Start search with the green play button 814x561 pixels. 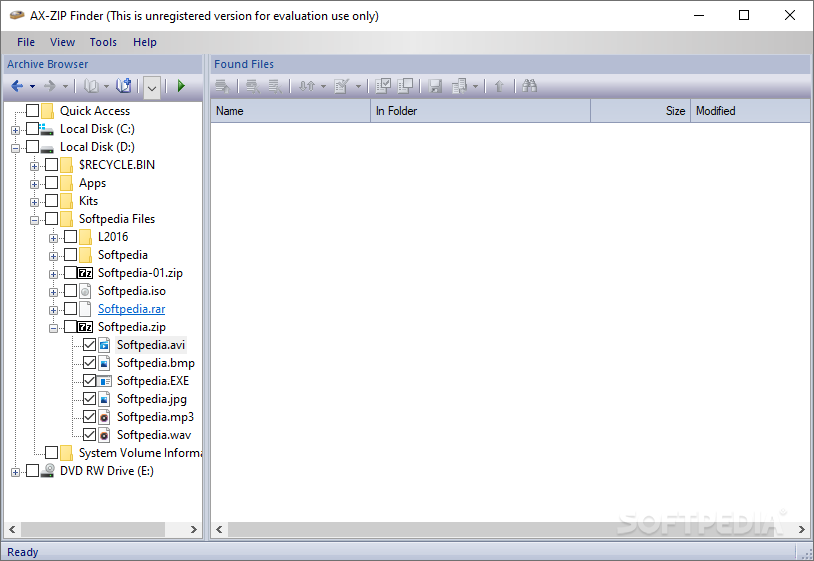coord(181,86)
